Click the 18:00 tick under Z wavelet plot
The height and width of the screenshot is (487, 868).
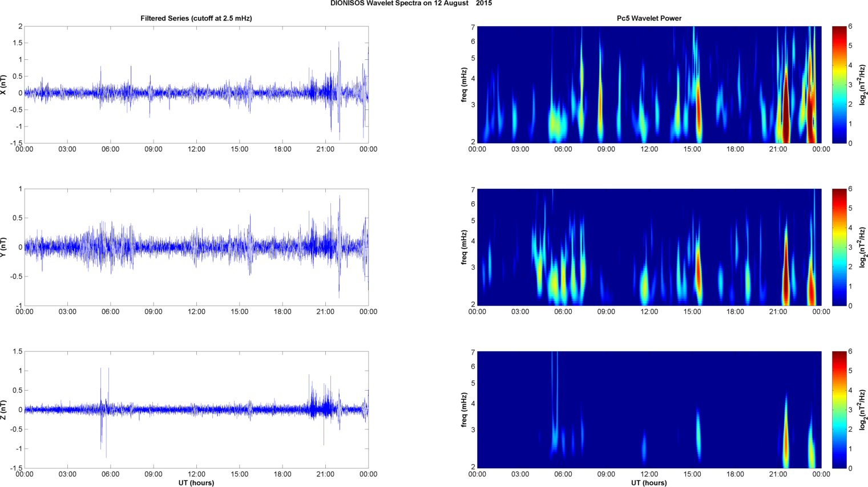click(x=735, y=474)
